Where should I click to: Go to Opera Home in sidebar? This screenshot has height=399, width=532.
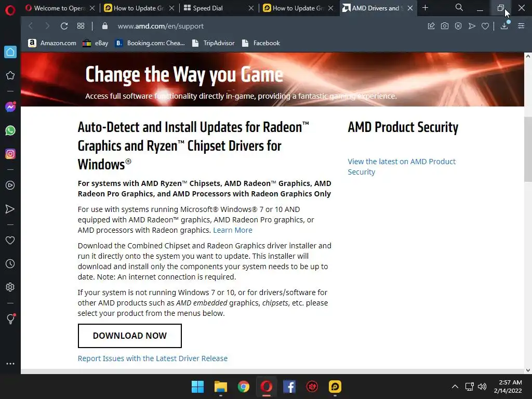(10, 52)
